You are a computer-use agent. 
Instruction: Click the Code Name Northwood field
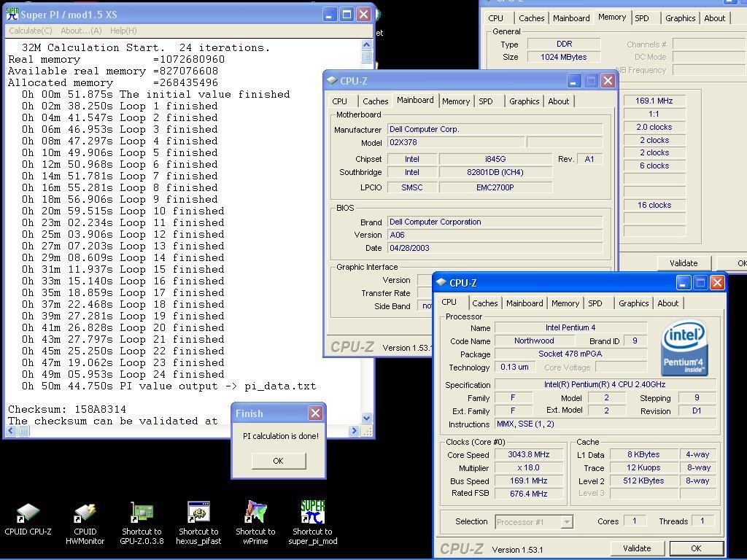[x=534, y=341]
